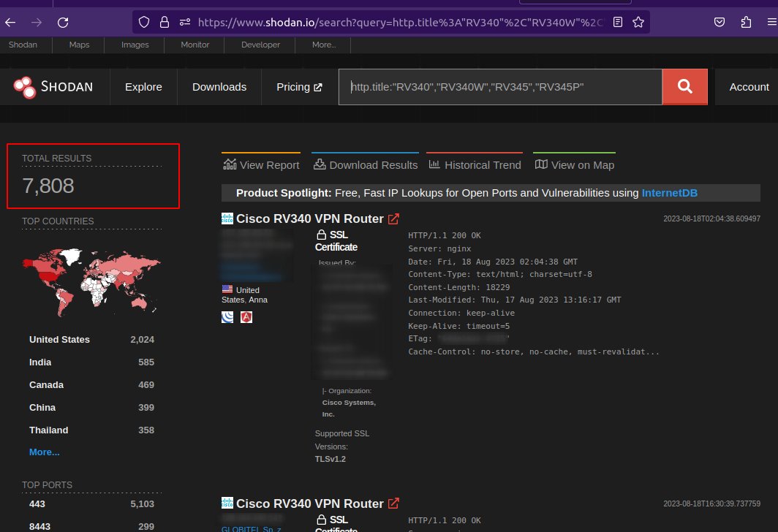Open first Cisco RV340 VPN Router title
778x532 pixels.
click(309, 218)
